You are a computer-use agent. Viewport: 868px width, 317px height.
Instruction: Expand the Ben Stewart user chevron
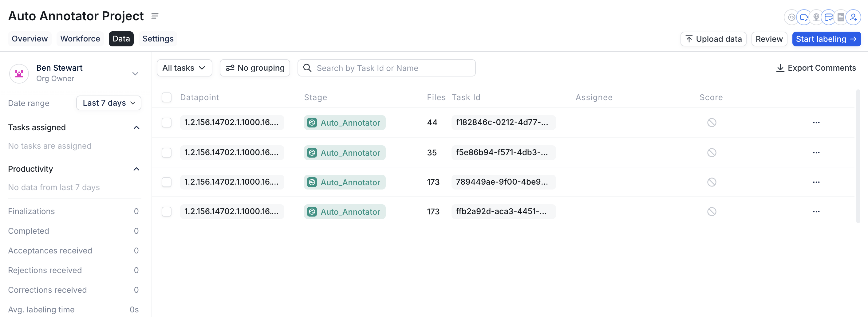point(135,74)
